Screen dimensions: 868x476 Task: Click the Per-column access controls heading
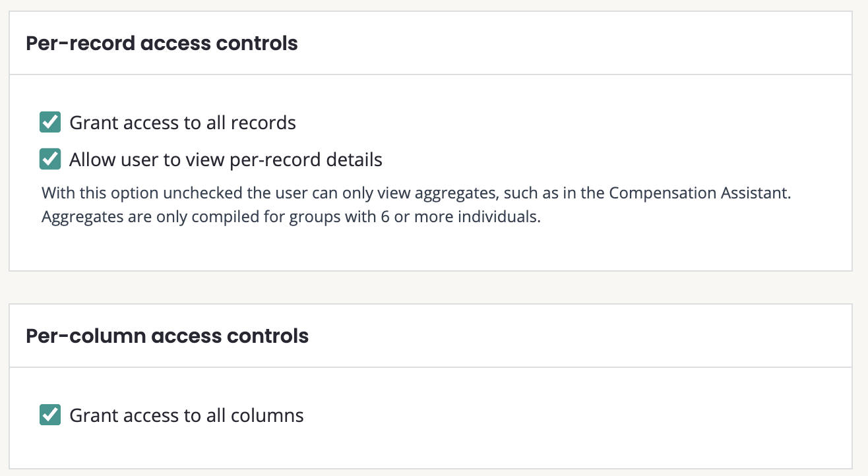coord(167,336)
